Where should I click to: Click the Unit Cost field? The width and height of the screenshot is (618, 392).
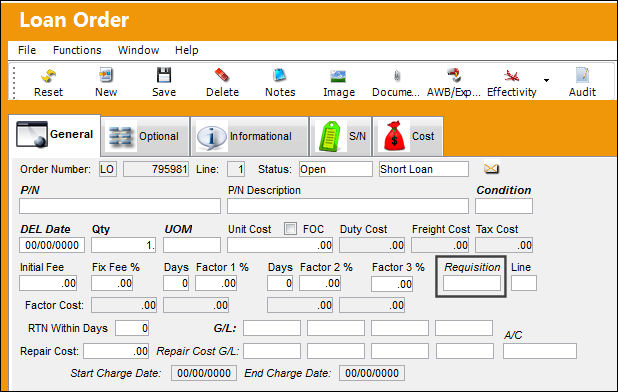[280, 245]
